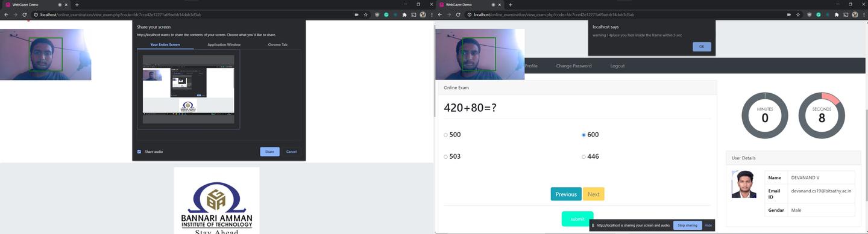
Task: Open camera permission indicator in left window address bar
Action: click(356, 14)
